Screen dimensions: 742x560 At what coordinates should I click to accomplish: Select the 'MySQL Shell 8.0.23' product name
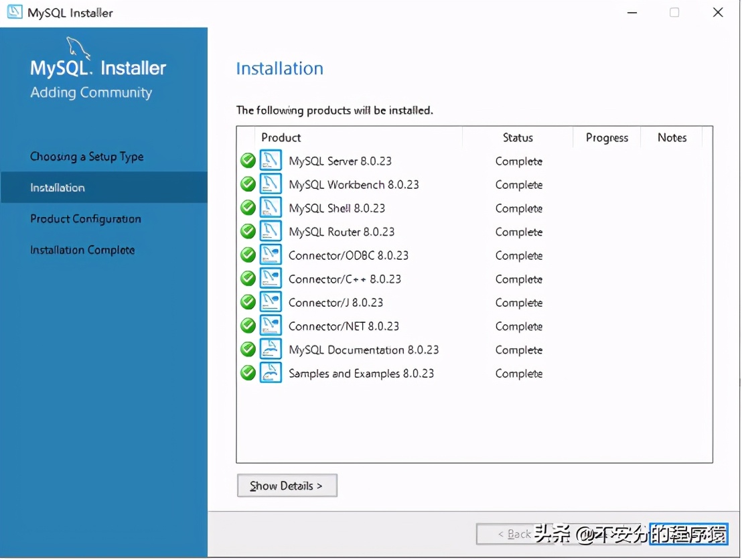[337, 208]
